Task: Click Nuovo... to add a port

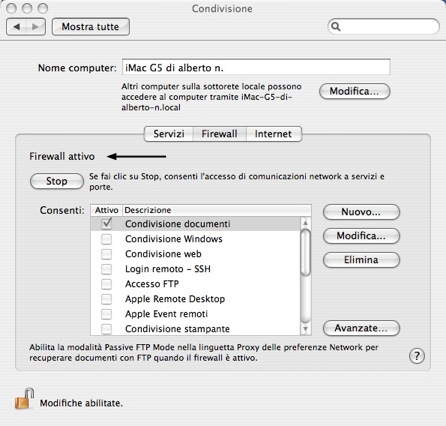Action: click(x=361, y=212)
